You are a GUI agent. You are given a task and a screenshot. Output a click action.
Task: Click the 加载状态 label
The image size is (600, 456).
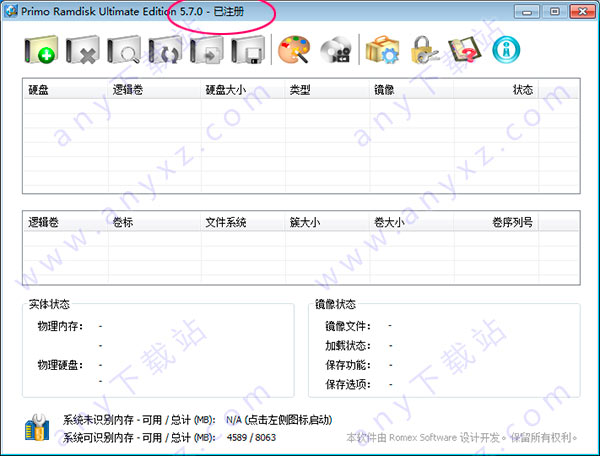(x=348, y=346)
